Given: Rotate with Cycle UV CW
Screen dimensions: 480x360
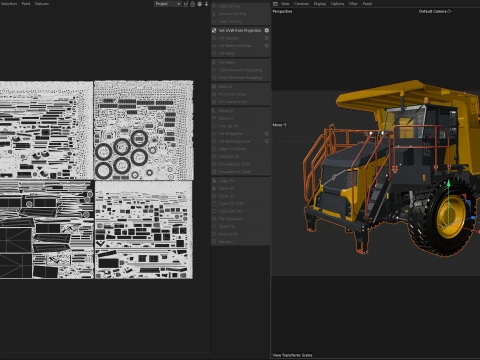Looking at the screenshot, I should (x=240, y=211).
